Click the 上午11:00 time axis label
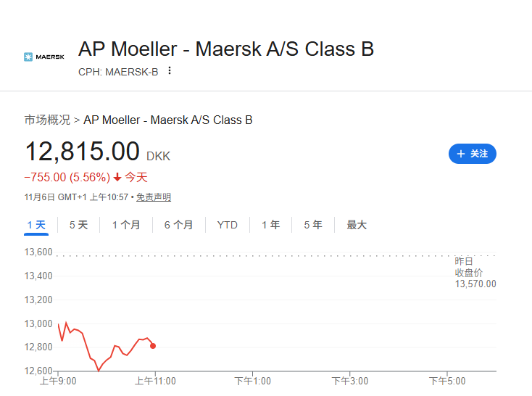This screenshot has height=396, width=532. pos(154,381)
